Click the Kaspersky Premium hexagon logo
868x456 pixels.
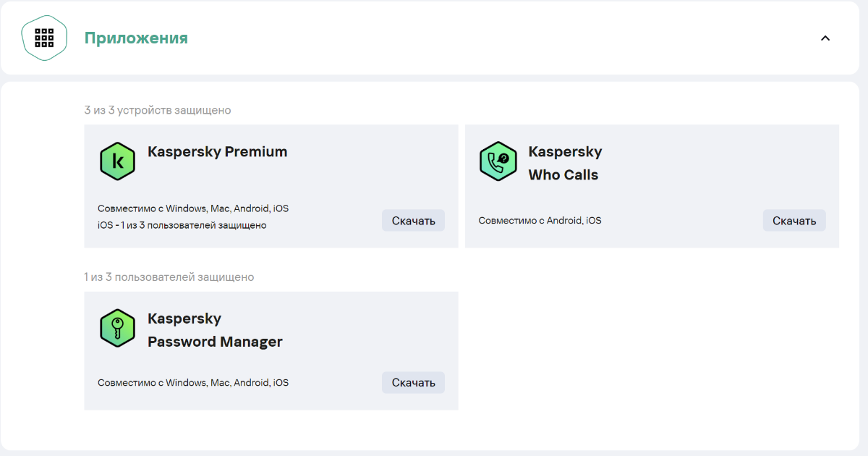point(117,161)
